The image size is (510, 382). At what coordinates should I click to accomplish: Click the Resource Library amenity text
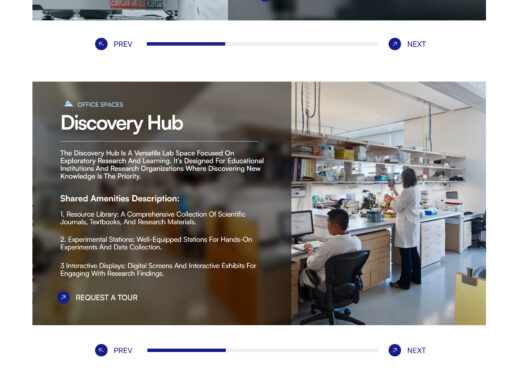(153, 218)
